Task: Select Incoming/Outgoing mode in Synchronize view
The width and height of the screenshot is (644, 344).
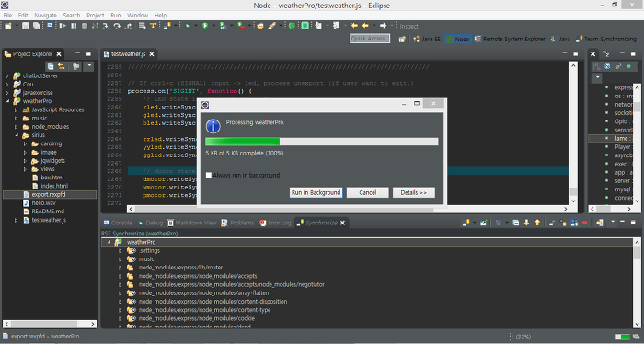Action: [574, 223]
